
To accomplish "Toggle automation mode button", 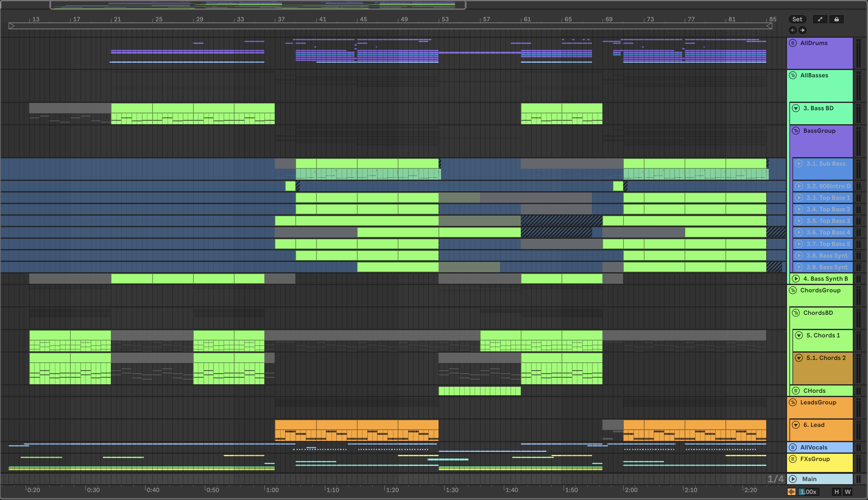I will click(x=820, y=19).
